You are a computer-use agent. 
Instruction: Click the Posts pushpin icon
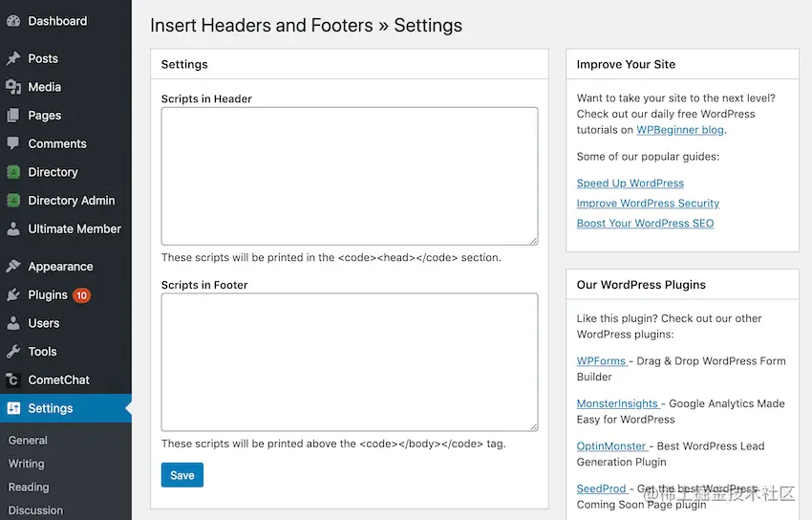(x=13, y=58)
